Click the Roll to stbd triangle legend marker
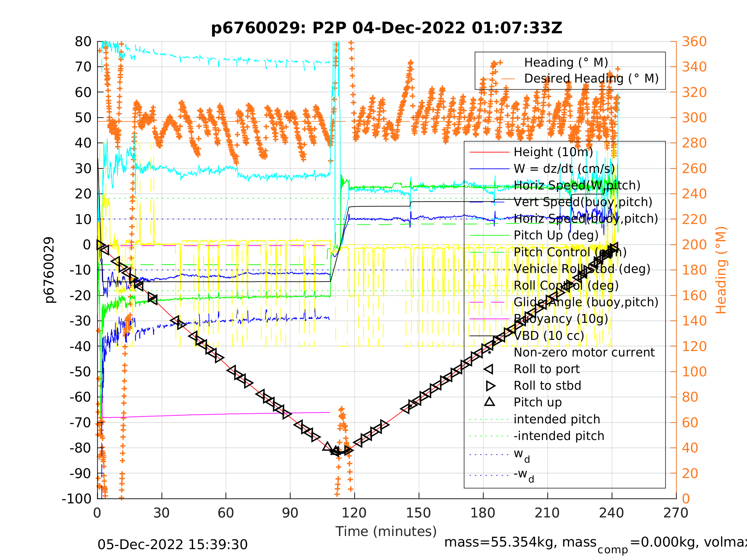The image size is (747, 560). coord(490,386)
